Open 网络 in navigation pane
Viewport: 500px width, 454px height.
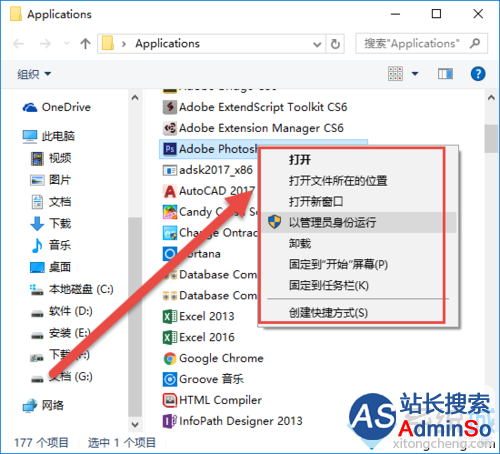coord(43,405)
